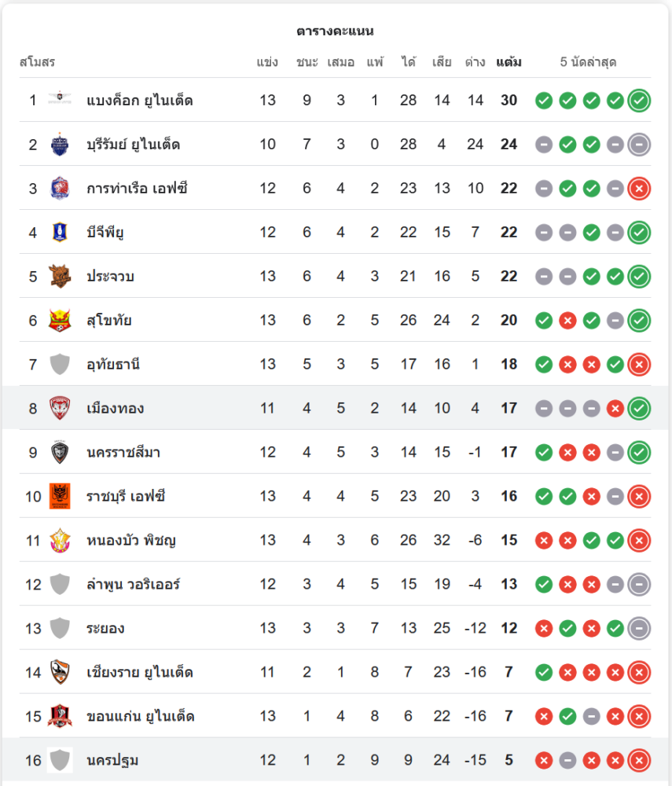Click the Sukhothai (สุโขทัย) club logo
Viewport: 672px width, 786px height.
(60, 320)
